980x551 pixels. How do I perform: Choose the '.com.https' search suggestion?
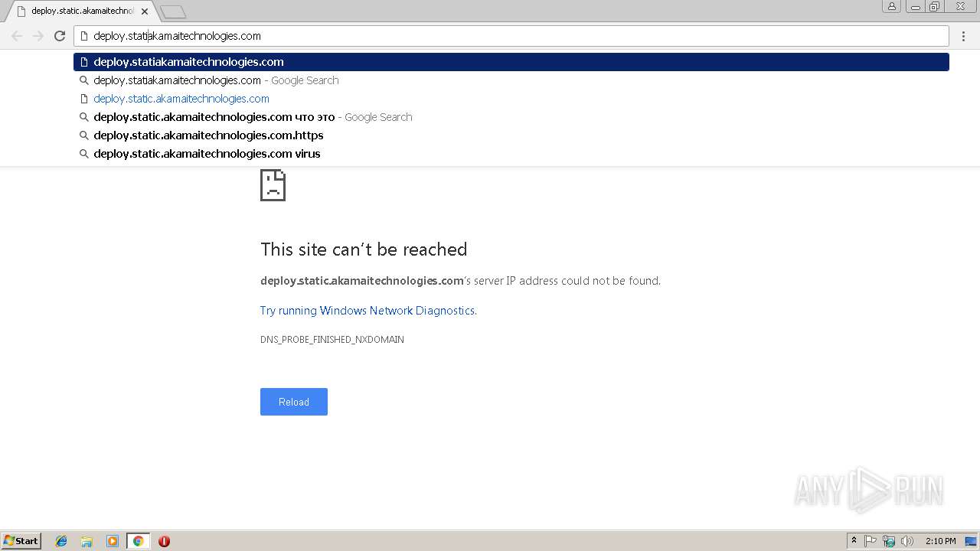(x=511, y=135)
